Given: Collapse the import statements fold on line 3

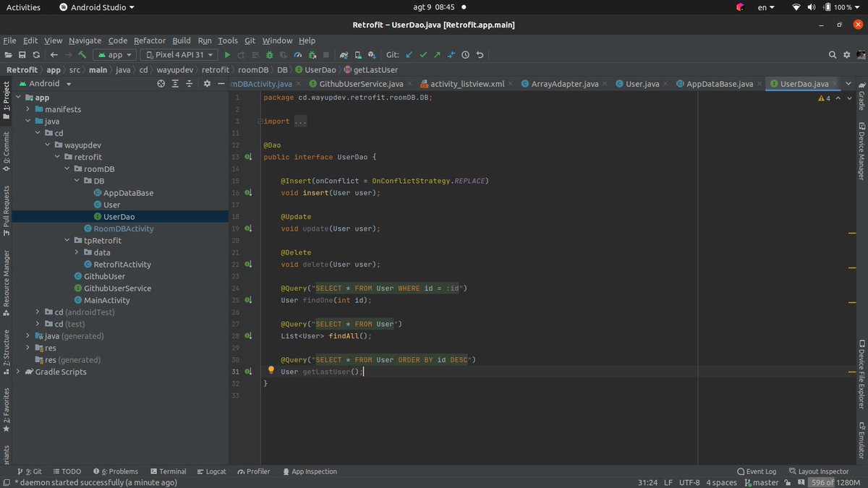Looking at the screenshot, I should point(260,120).
